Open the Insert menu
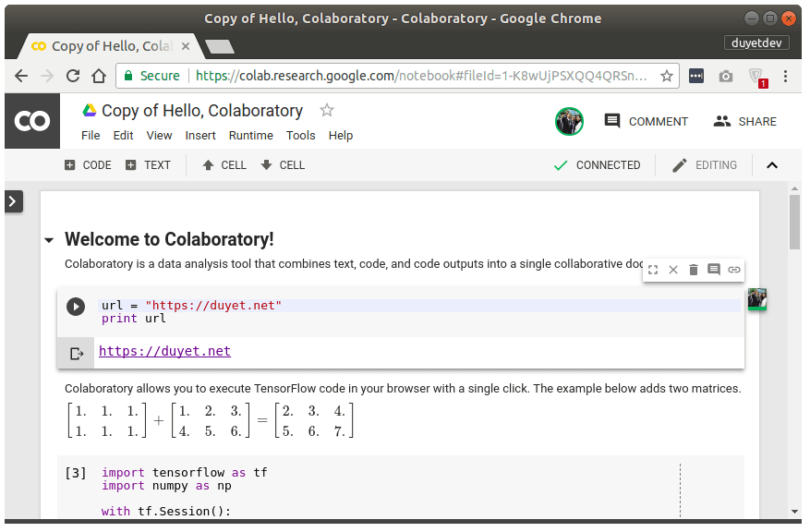The height and width of the screenshot is (532, 810). tap(200, 135)
